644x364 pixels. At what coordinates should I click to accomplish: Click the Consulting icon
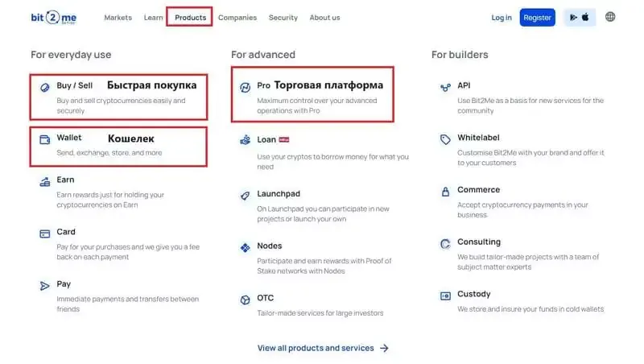[446, 244]
